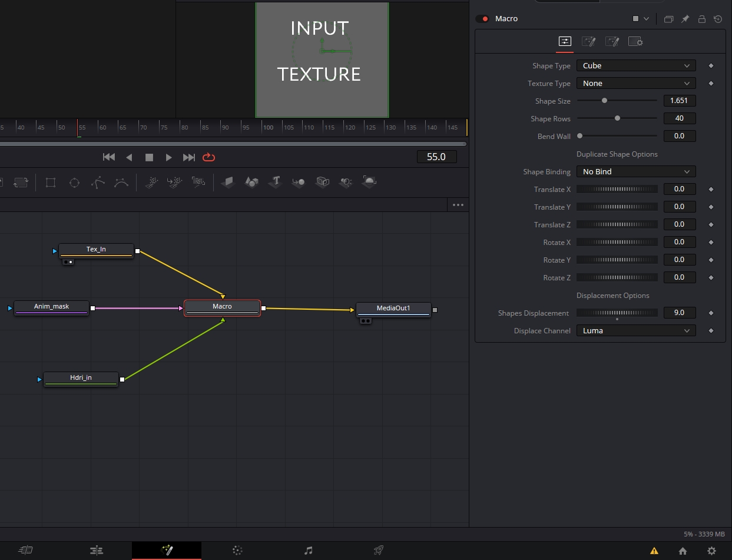Open the Displace Channel dropdown
Screen dimensions: 732x560
(x=636, y=331)
